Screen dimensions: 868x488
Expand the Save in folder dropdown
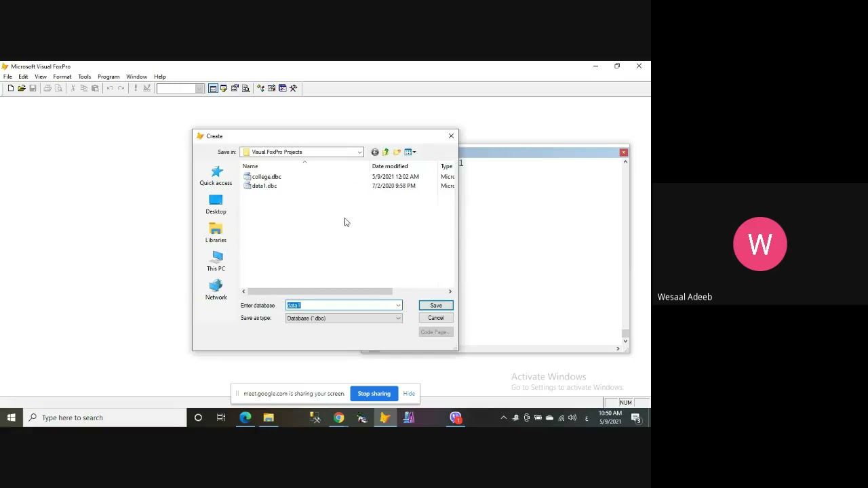(359, 152)
